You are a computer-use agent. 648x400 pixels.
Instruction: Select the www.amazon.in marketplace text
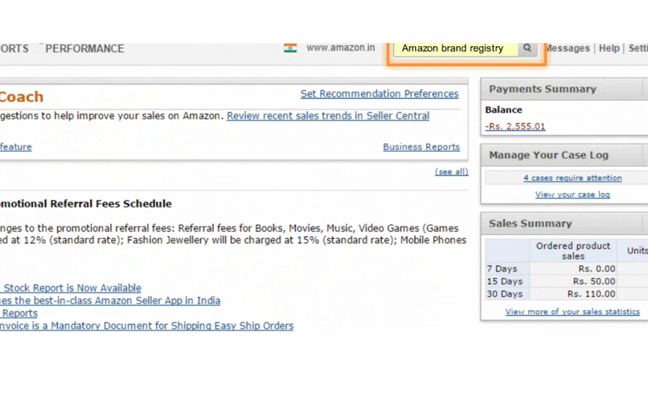pyautogui.click(x=341, y=48)
